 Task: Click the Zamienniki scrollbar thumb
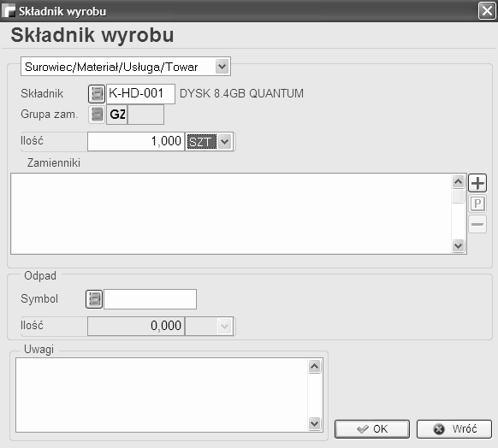458,196
